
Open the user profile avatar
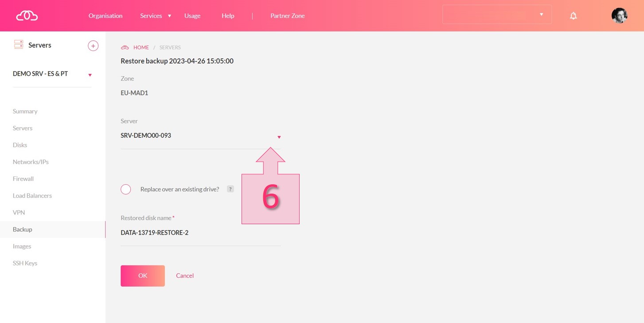pos(619,16)
